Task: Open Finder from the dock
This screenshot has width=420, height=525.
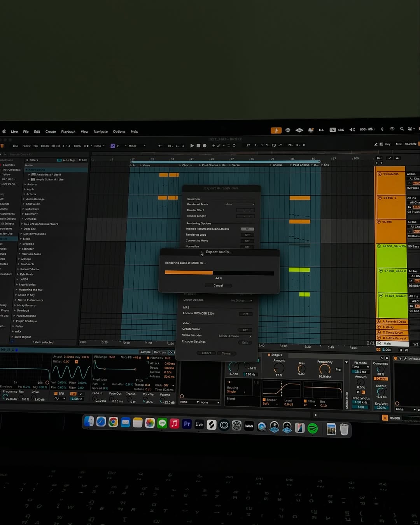Action: click(x=89, y=421)
